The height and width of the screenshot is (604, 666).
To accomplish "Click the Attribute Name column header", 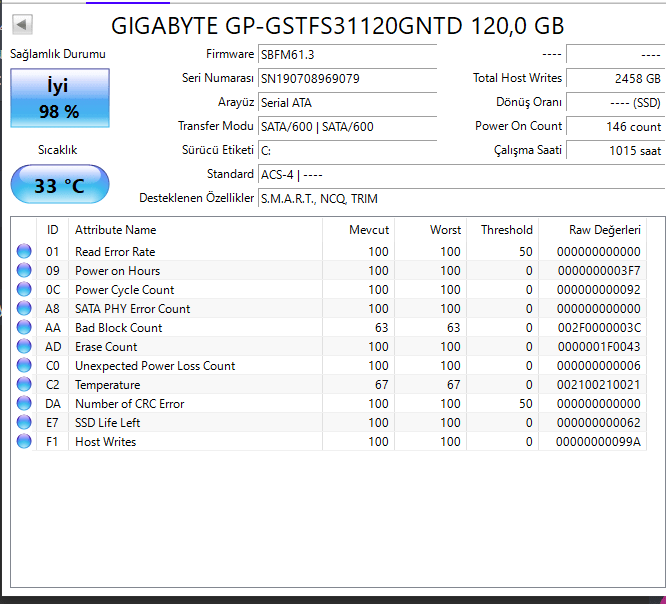I will [x=195, y=230].
